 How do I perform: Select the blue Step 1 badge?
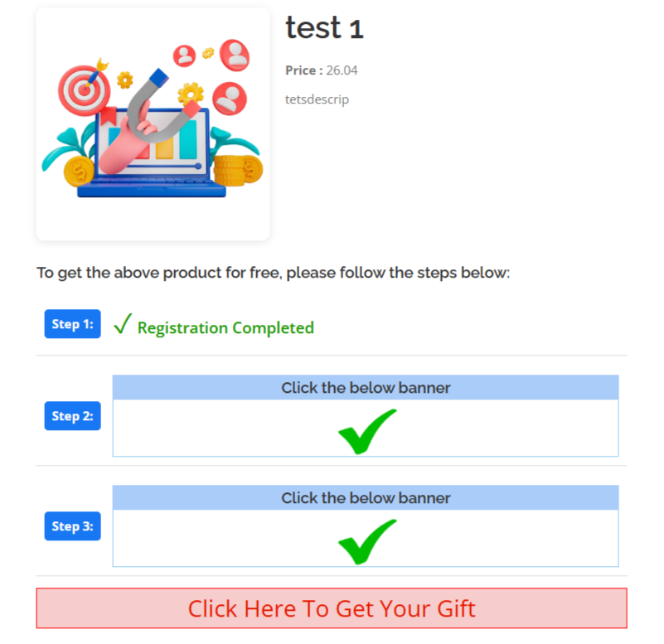coord(72,324)
